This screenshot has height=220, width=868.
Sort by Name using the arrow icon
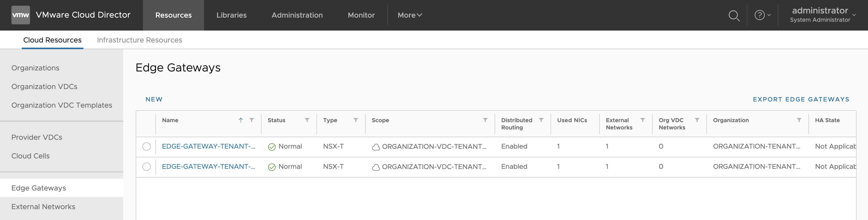241,120
